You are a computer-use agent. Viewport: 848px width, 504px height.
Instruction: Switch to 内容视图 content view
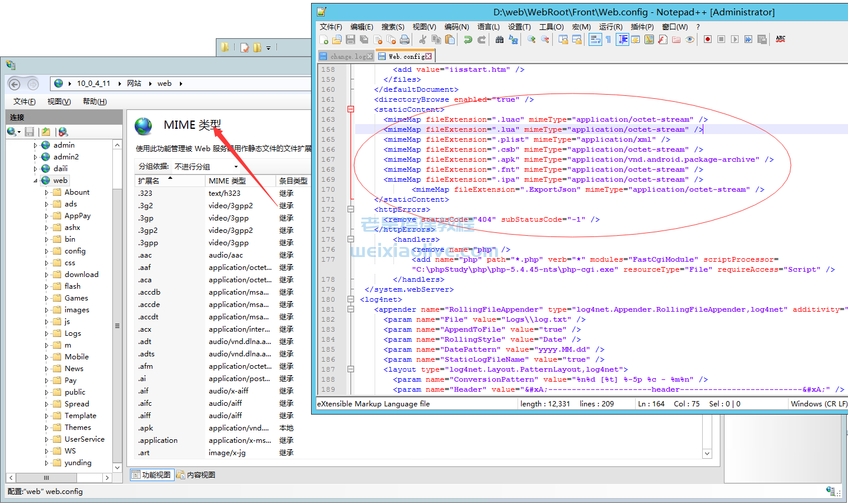pyautogui.click(x=196, y=475)
